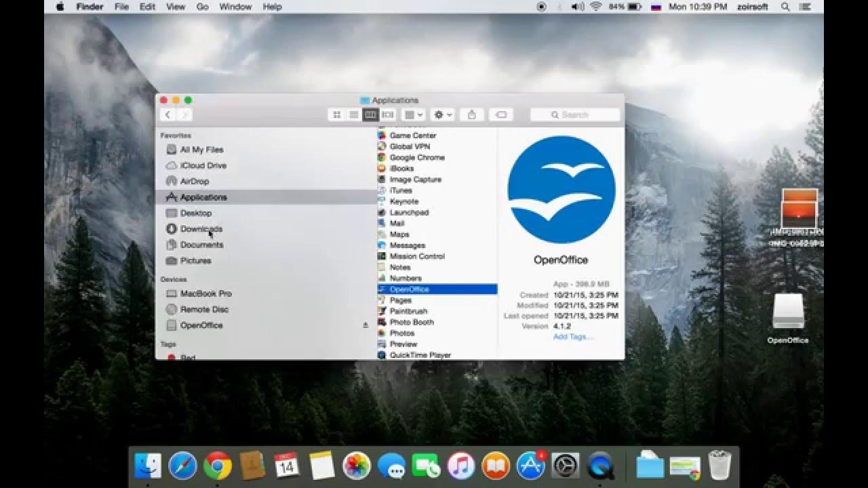Click the Finder Search field
This screenshot has width=868, height=488.
point(575,115)
